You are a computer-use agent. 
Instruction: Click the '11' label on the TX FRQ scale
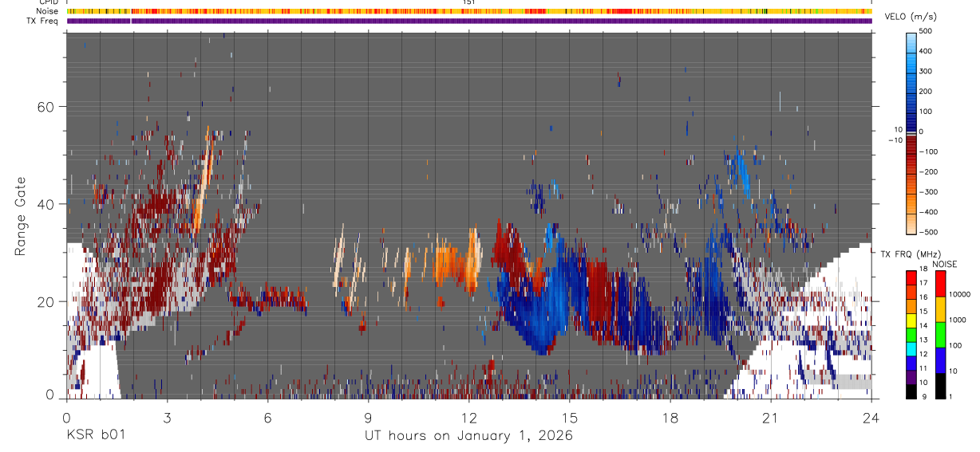tap(924, 370)
